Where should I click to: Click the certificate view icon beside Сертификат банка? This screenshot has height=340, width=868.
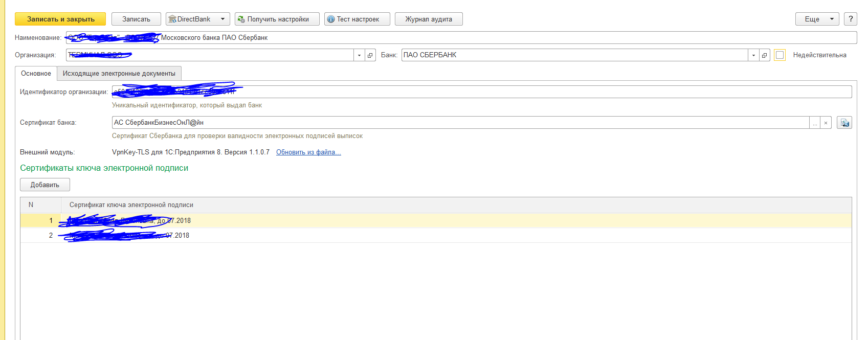(844, 123)
